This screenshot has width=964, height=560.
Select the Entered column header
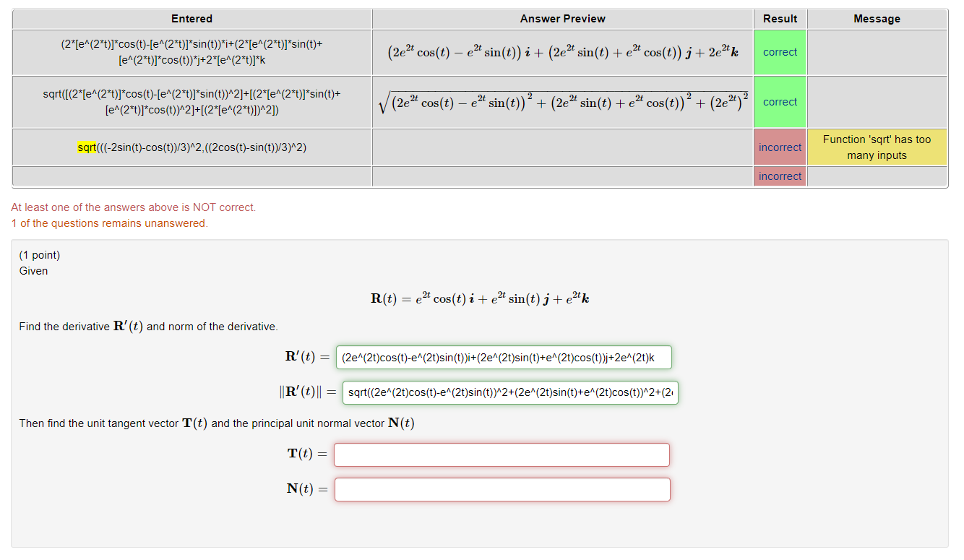point(191,18)
